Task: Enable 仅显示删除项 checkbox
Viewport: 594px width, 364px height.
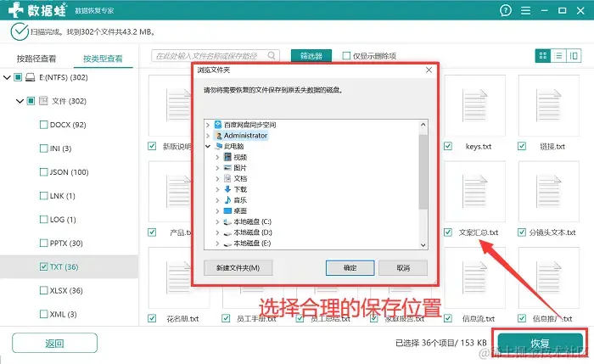Action: [x=346, y=56]
